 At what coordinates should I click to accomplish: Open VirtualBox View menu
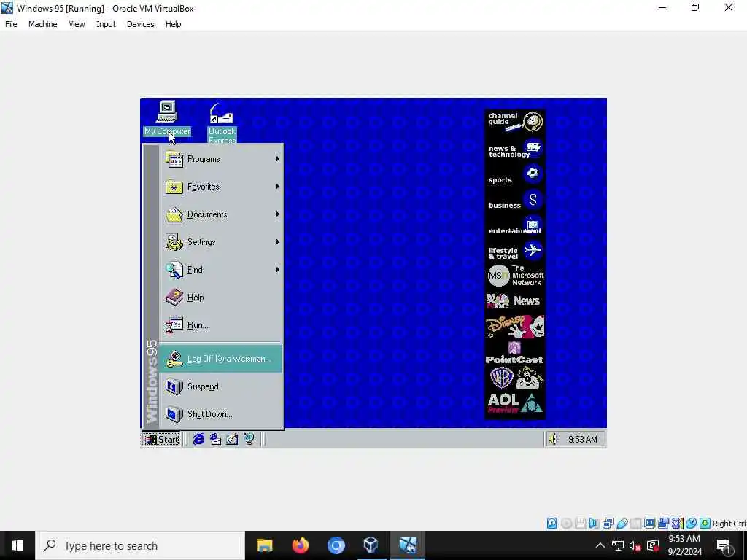(77, 24)
